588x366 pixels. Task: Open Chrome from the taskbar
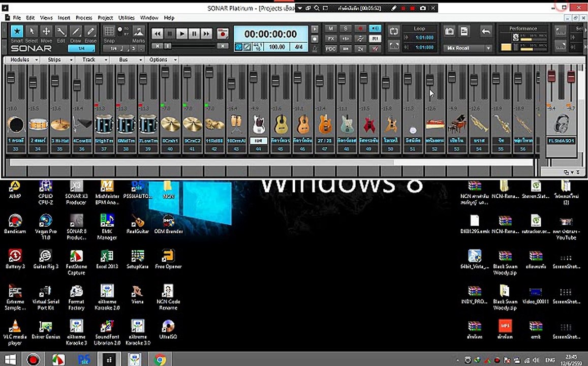click(x=160, y=359)
